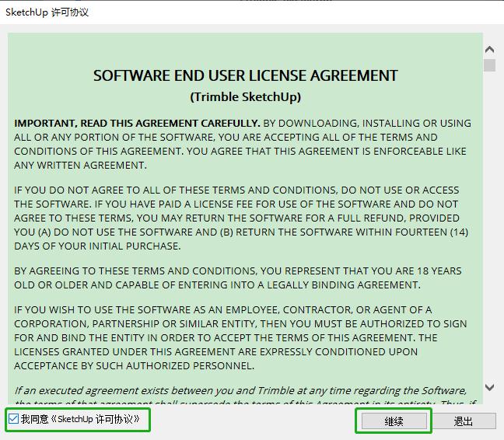
Task: Click the (Trimble SketchUp) subtitle
Action: click(246, 97)
